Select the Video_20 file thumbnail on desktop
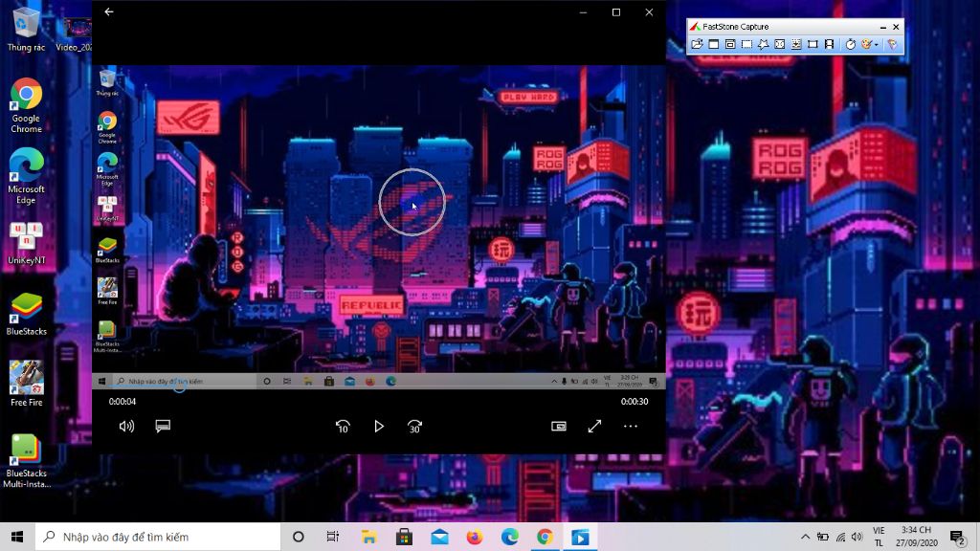The width and height of the screenshot is (980, 551). [x=77, y=34]
